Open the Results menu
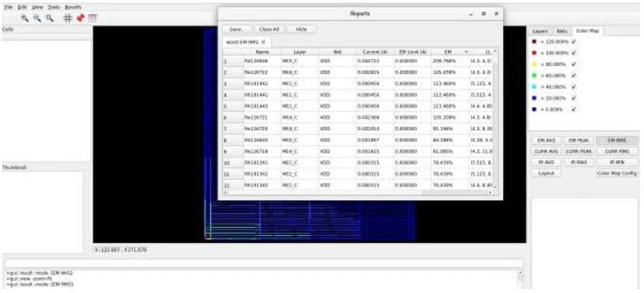644x293 pixels. pyautogui.click(x=72, y=7)
